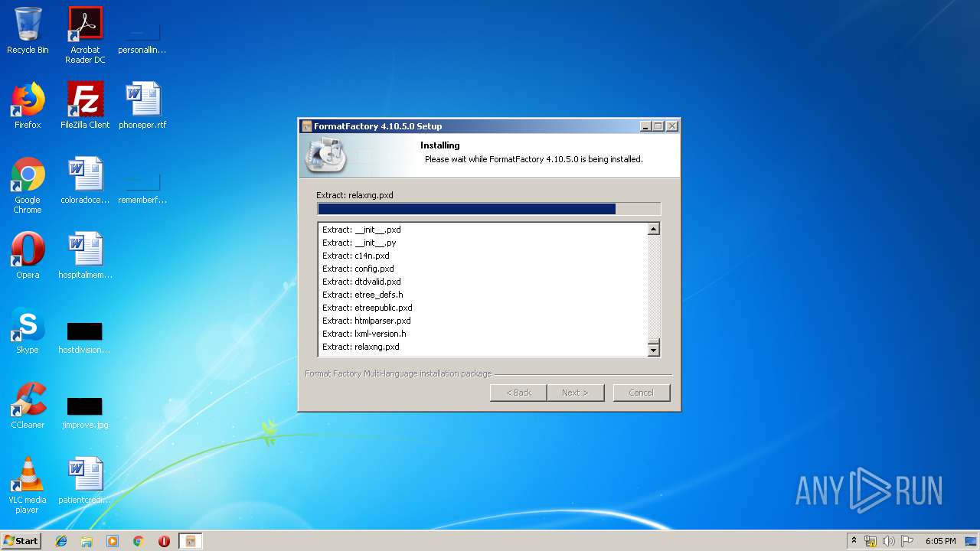Click the disabled Next > button
This screenshot has width=980, height=551.
coord(576,393)
